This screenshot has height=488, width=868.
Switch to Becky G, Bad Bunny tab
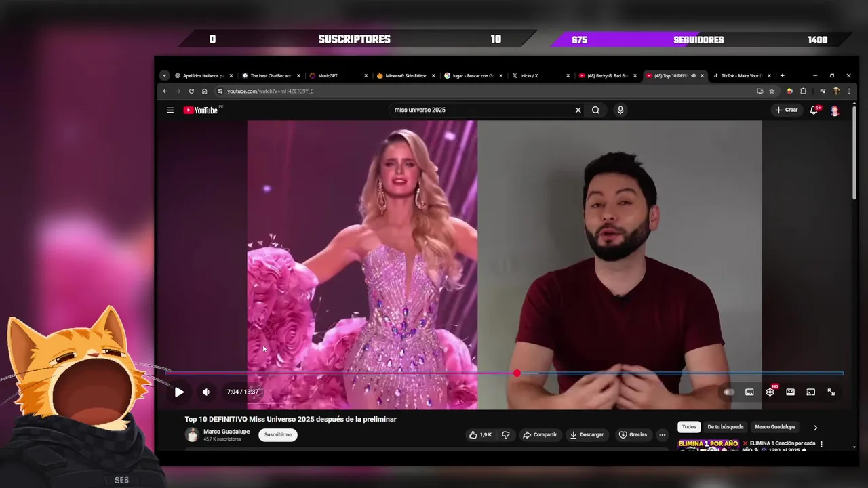click(x=608, y=75)
